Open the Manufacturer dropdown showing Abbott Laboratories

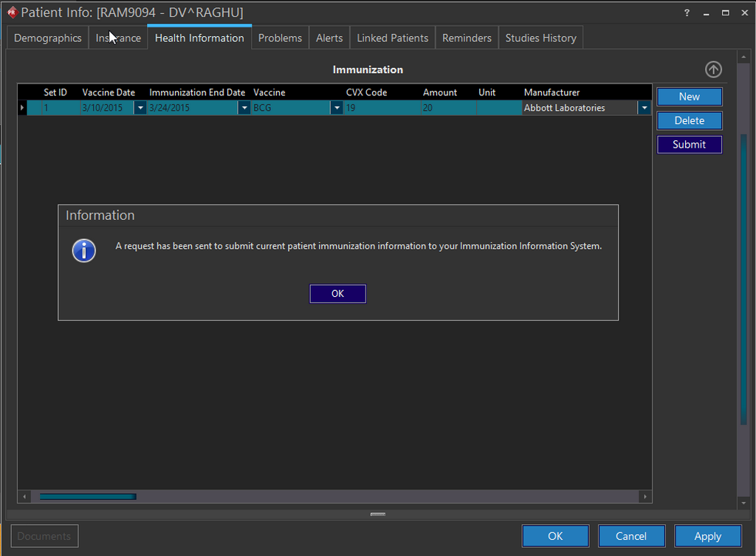click(x=643, y=107)
